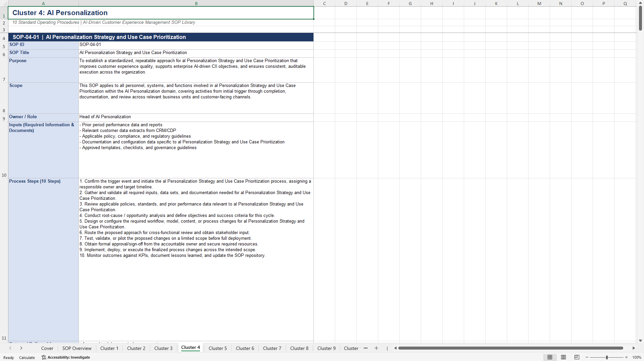Select row 10 header

click(4, 150)
